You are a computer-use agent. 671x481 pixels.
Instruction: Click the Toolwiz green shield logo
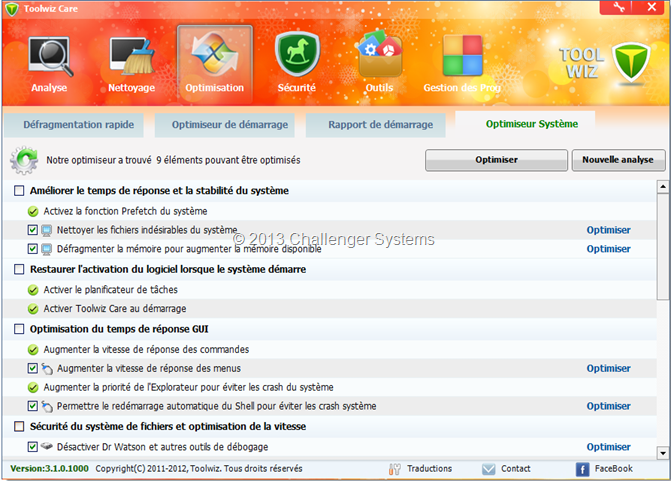[631, 62]
